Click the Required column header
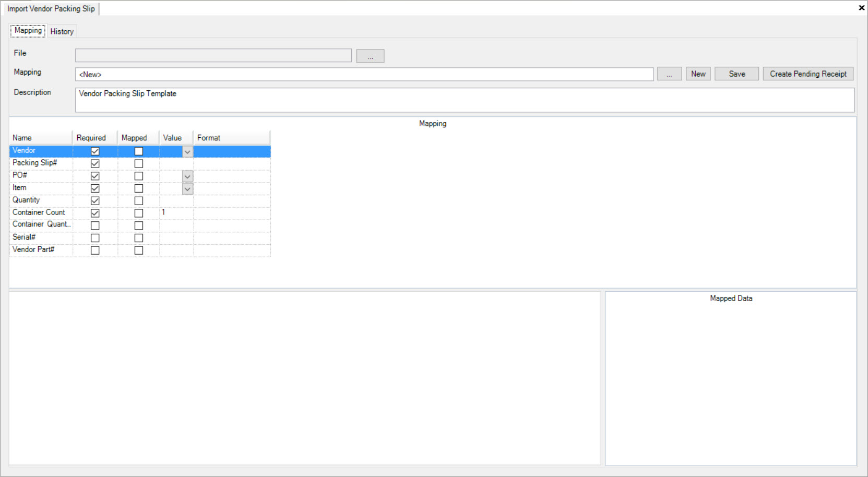 point(95,138)
